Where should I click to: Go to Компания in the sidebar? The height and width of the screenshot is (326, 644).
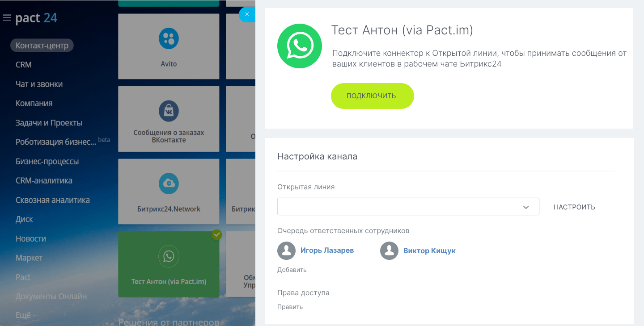(x=34, y=103)
